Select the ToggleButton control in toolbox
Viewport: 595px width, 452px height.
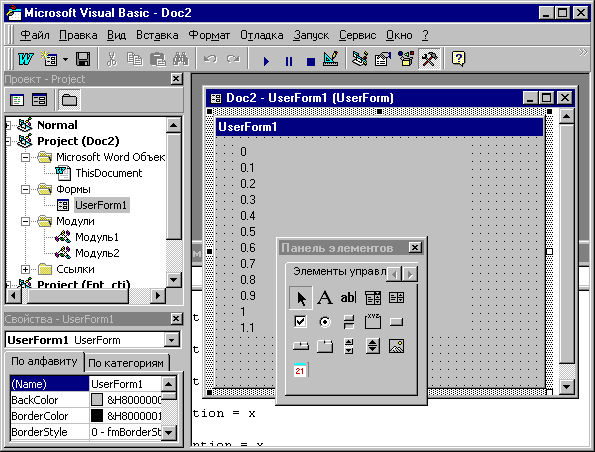tap(348, 322)
